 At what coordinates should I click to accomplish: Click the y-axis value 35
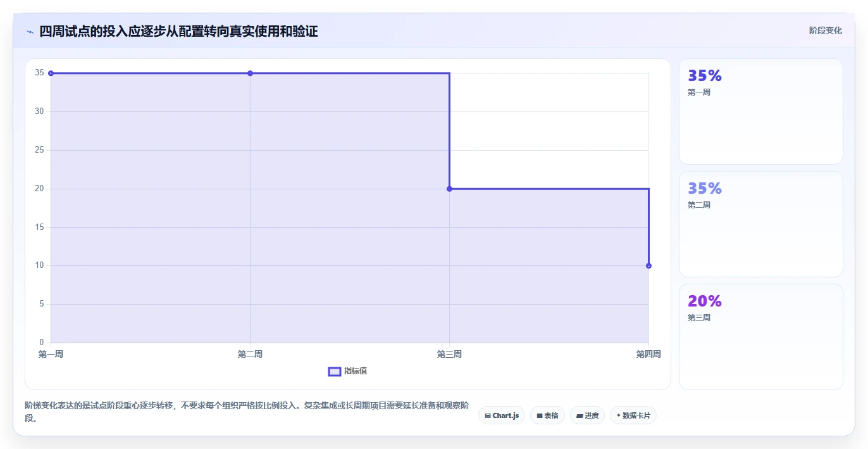(x=39, y=73)
